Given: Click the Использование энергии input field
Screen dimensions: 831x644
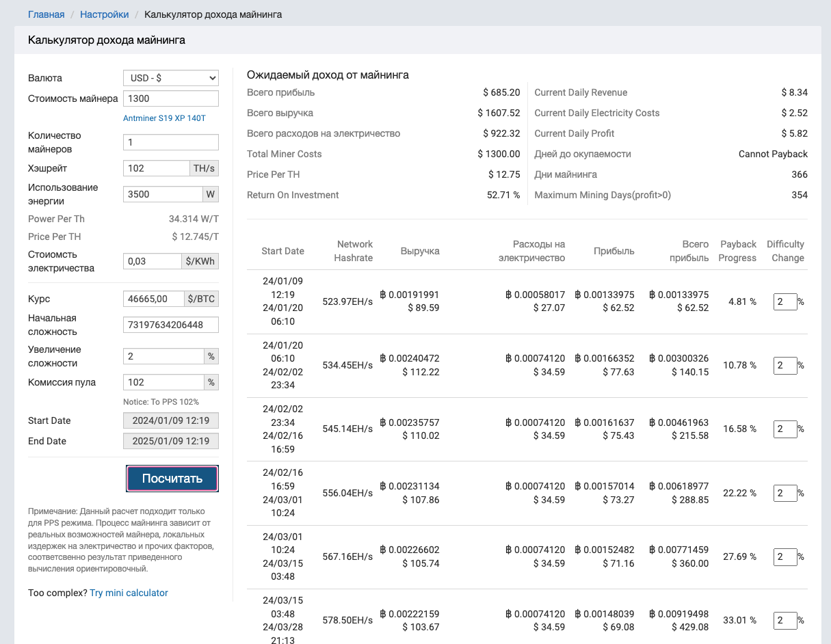Looking at the screenshot, I should click(x=163, y=194).
